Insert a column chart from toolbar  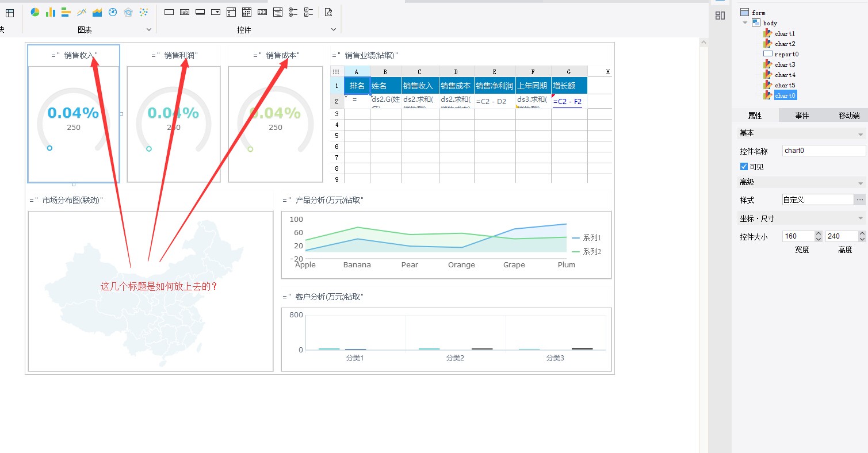pyautogui.click(x=51, y=12)
